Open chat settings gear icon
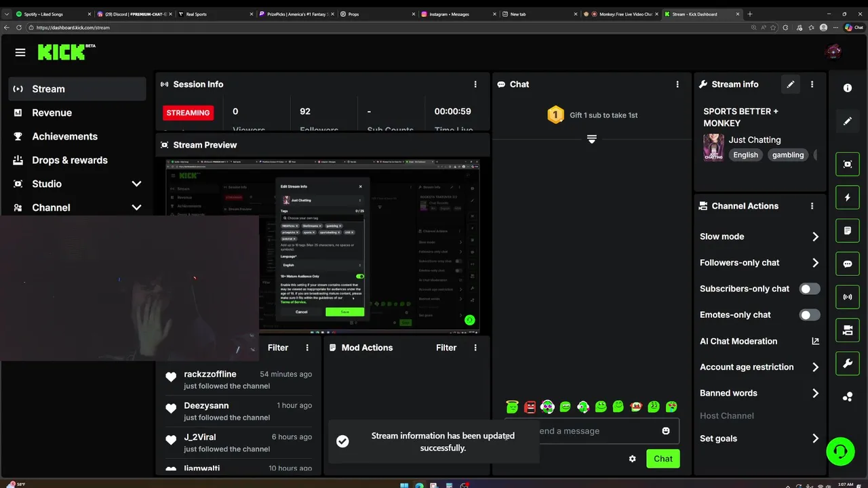The width and height of the screenshot is (868, 488). [633, 459]
